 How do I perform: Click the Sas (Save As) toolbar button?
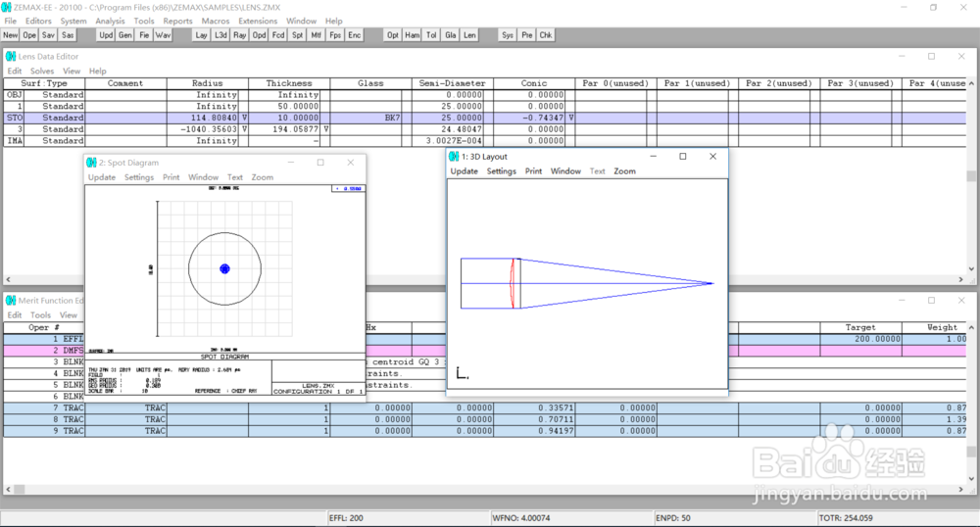click(x=68, y=35)
